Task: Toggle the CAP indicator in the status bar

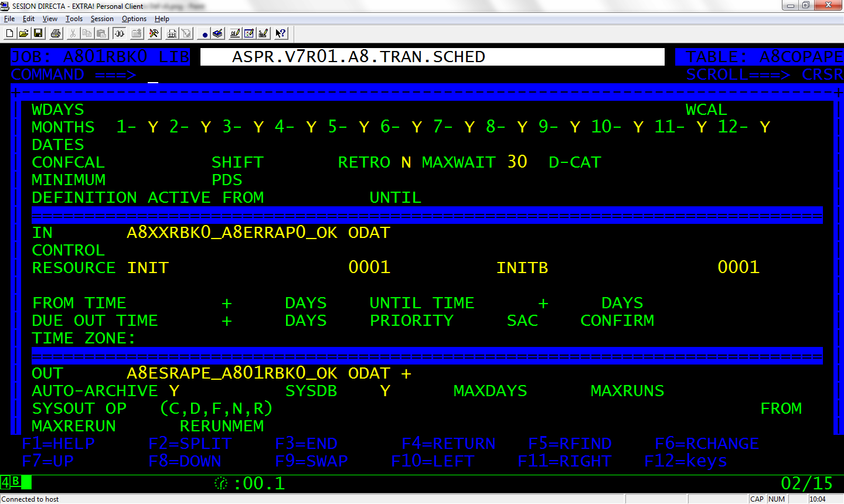Action: (757, 499)
